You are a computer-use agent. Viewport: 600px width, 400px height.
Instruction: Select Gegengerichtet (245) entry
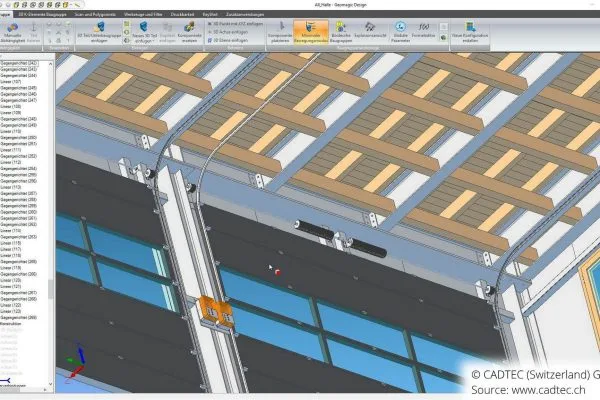19,88
